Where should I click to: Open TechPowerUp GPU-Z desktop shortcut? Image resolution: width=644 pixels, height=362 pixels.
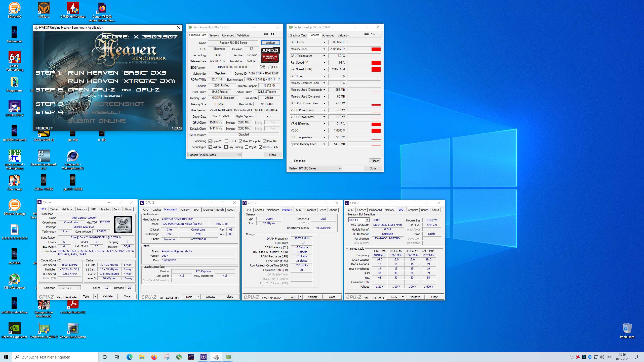tap(44, 331)
